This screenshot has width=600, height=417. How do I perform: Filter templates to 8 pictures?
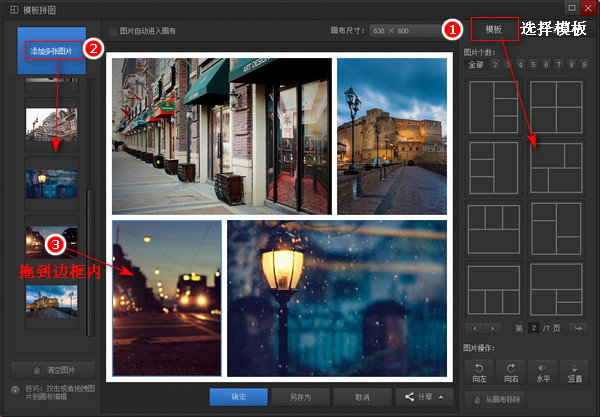pos(572,65)
